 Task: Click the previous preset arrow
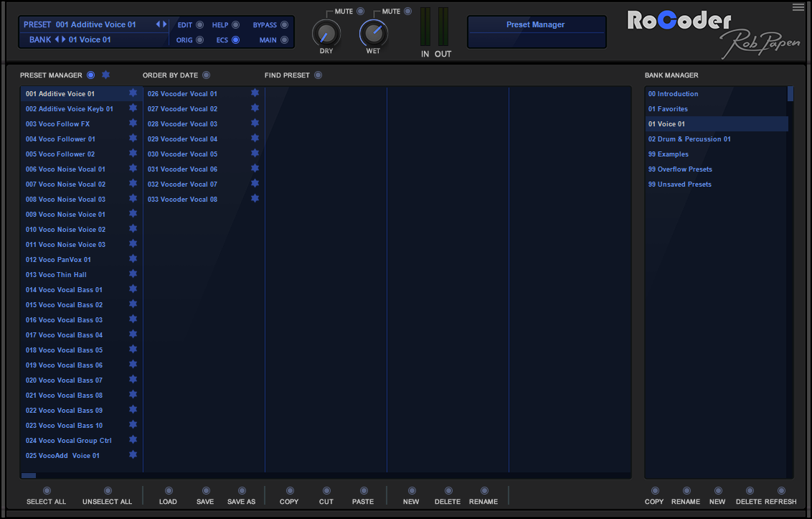tap(159, 24)
